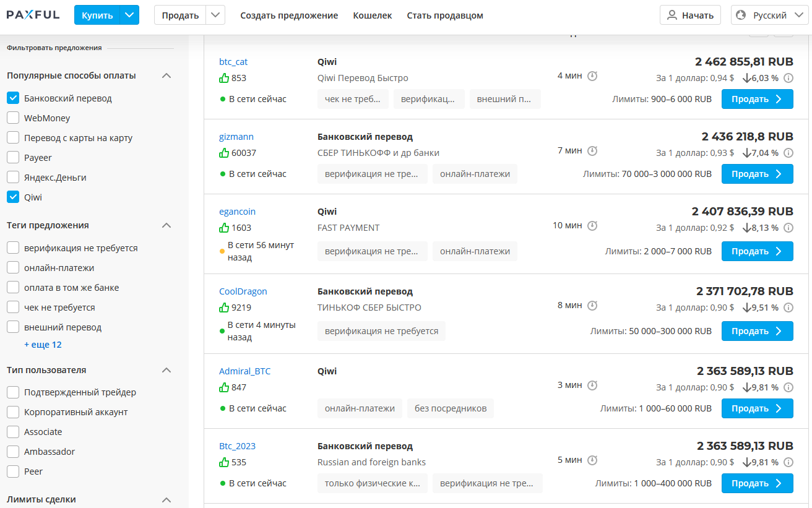Viewport: 812px width, 508px height.
Task: Click the clock icon in Btc_2023 offer
Action: 592,460
